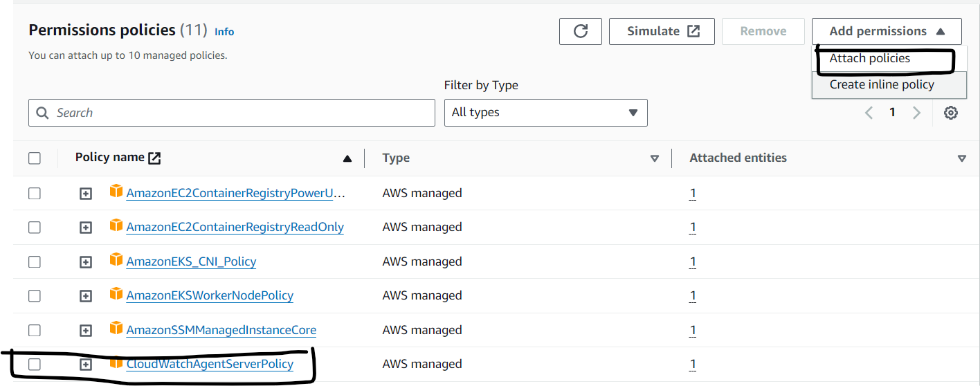Click the refresh policies icon button
This screenshot has height=386, width=980.
point(581,31)
